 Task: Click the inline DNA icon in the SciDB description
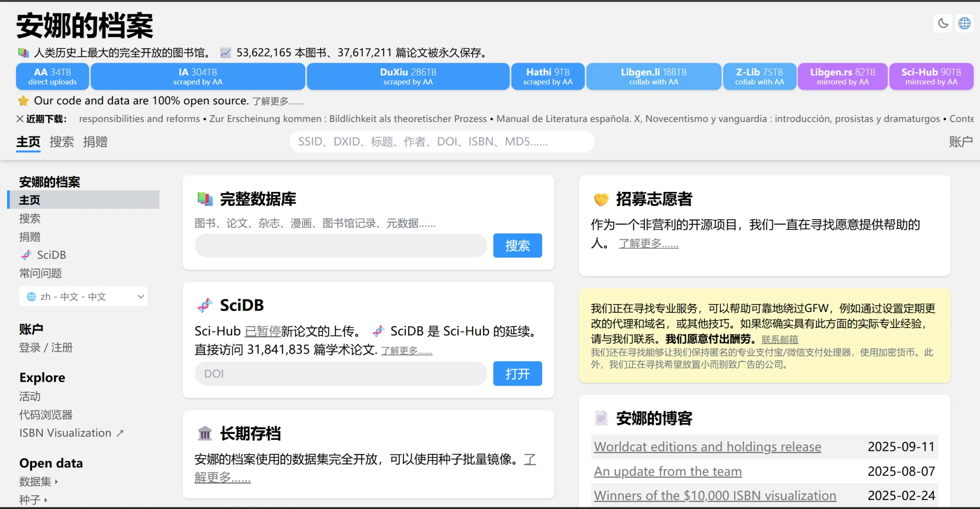pos(378,331)
